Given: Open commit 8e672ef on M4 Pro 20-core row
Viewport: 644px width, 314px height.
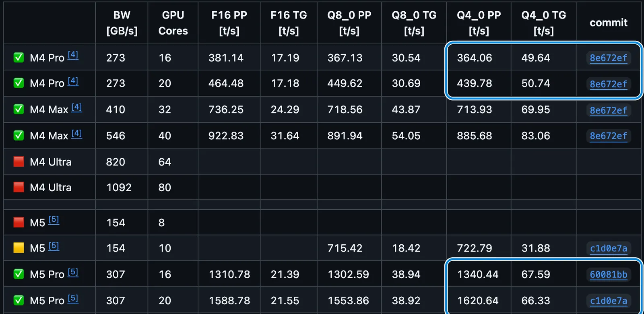Looking at the screenshot, I should [x=608, y=84].
